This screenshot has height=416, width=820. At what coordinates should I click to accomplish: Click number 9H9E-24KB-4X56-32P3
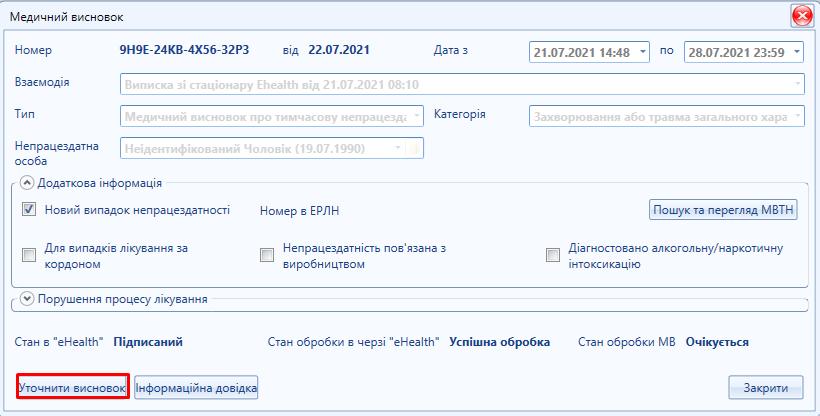pyautogui.click(x=184, y=50)
